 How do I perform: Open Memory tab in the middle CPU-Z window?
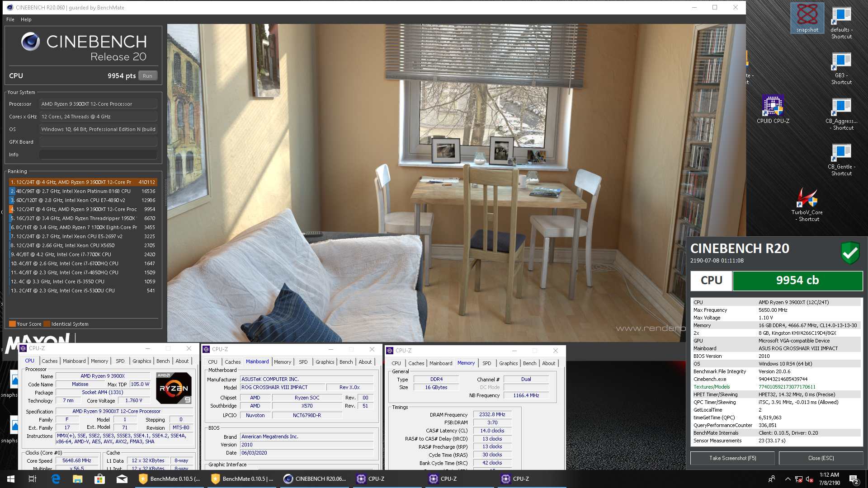point(283,362)
